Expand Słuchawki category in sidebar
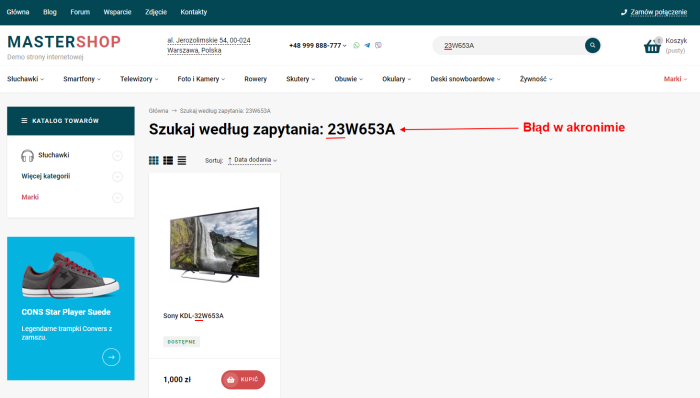This screenshot has width=700, height=398. coord(117,156)
